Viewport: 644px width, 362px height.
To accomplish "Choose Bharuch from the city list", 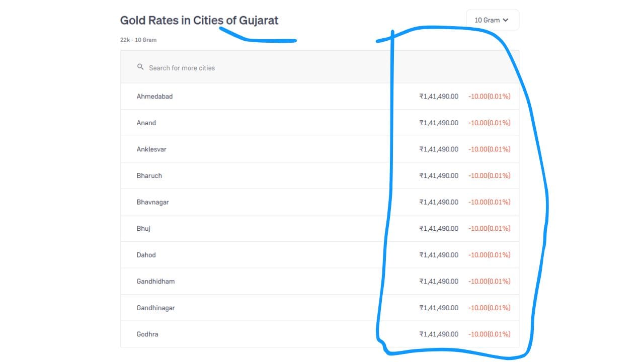I will 319,175.
